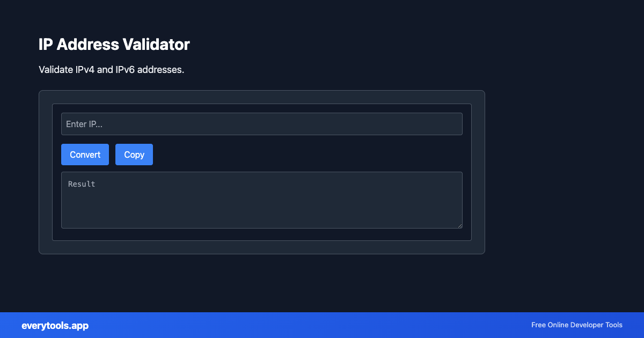Copy the result using the Copy button

coord(134,154)
